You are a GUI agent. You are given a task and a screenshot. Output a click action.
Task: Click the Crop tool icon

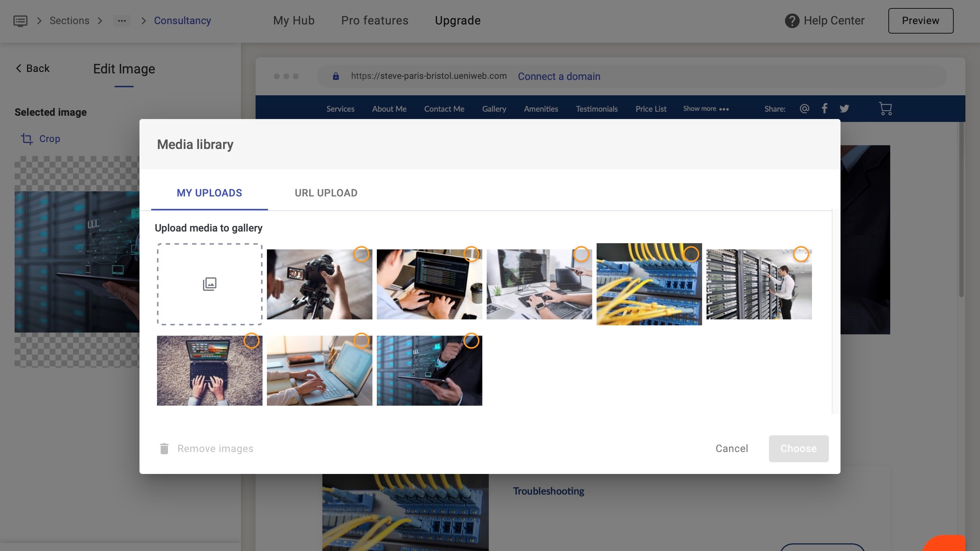(x=27, y=139)
